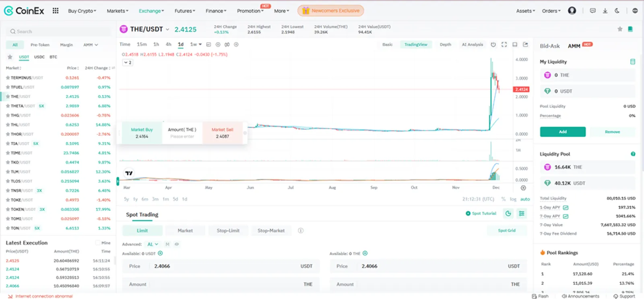Share the chart with the share icon
This screenshot has width=644, height=299.
[x=525, y=45]
